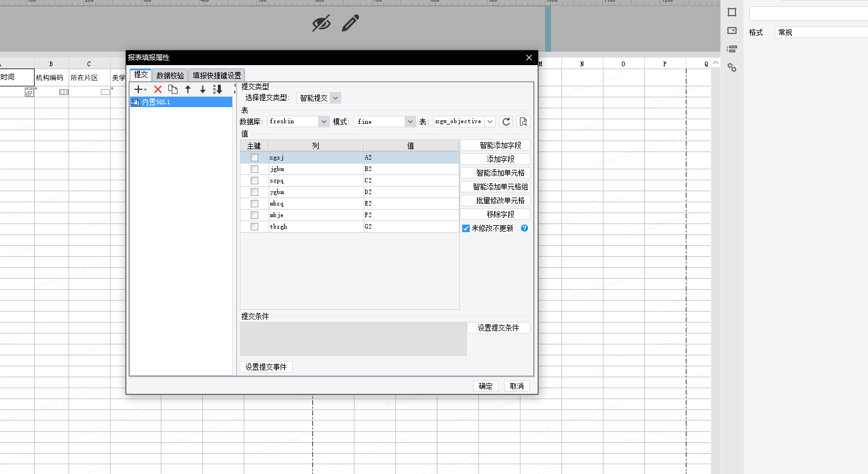Switch to the 数据校验 tab
This screenshot has height=474, width=868.
coord(170,75)
